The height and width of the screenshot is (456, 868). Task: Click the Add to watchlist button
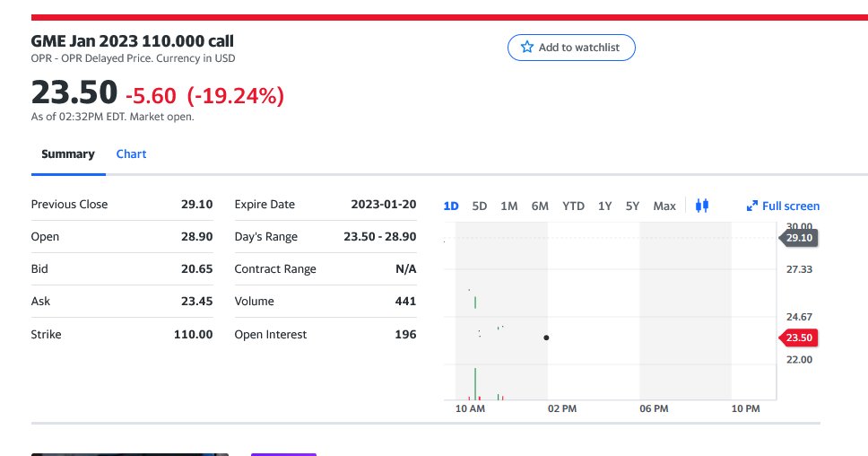coord(571,48)
